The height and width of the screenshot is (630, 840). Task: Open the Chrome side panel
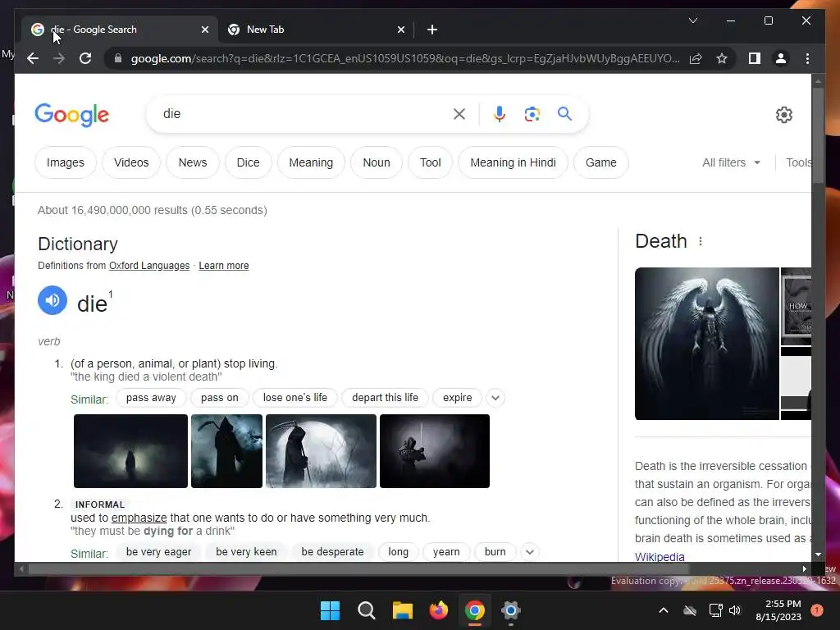tap(755, 58)
